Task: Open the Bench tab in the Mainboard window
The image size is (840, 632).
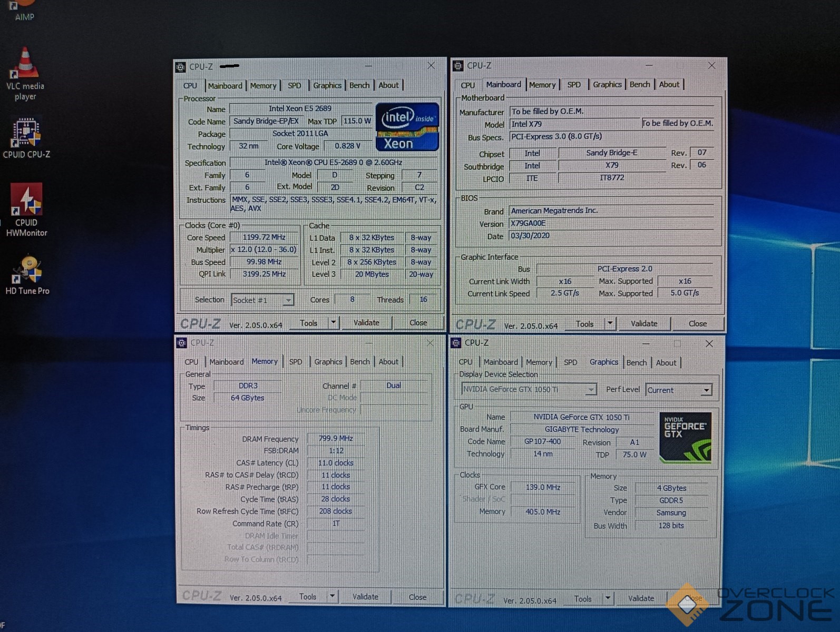Action: click(x=640, y=84)
